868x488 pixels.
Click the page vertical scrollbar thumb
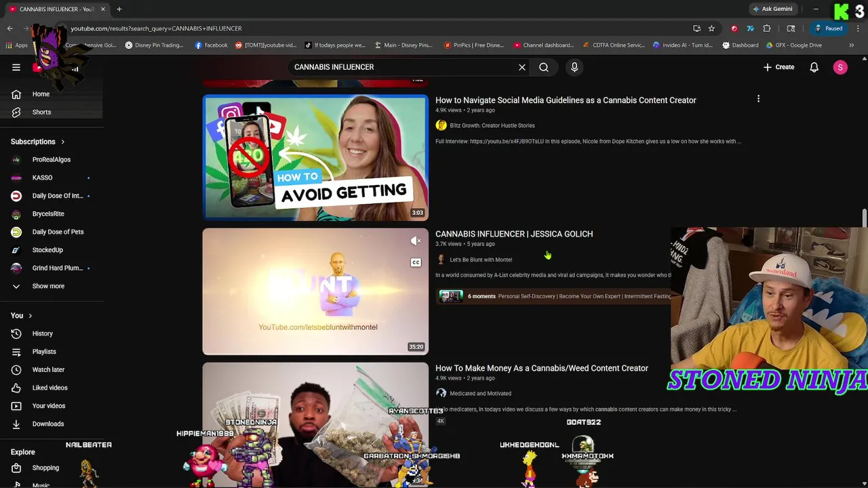point(864,219)
